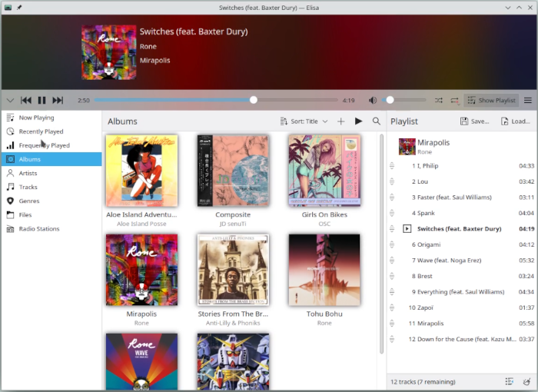The image size is (538, 392).
Task: Skip to the previous track
Action: (x=26, y=100)
